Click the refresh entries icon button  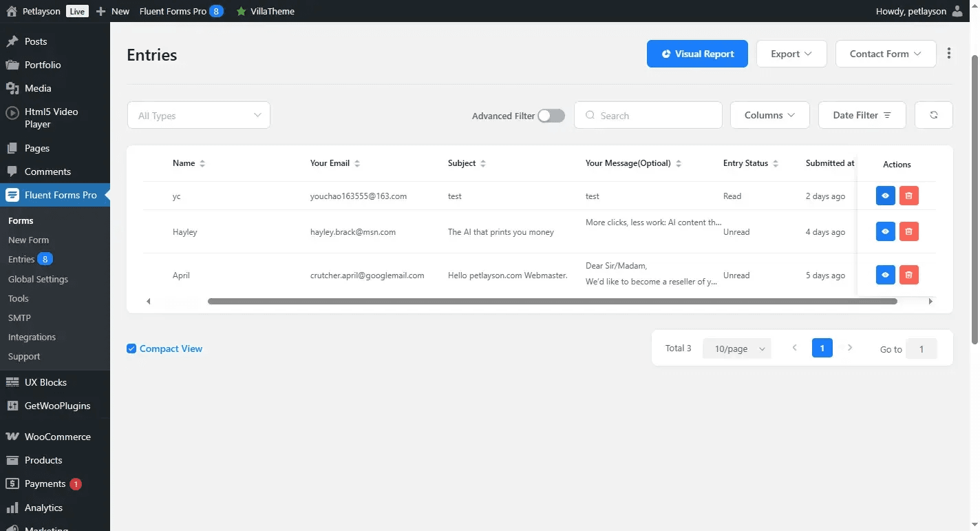[933, 115]
